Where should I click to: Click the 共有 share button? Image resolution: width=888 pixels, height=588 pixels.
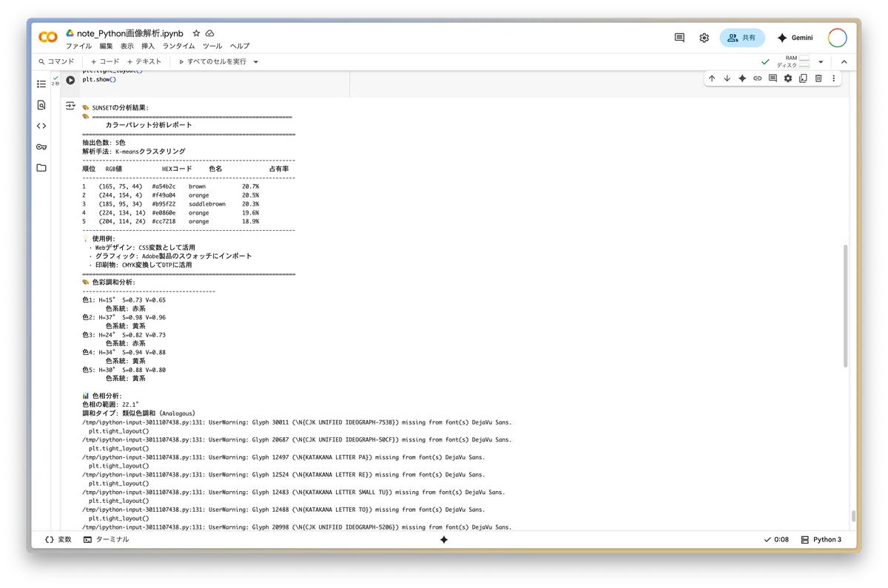tap(742, 38)
